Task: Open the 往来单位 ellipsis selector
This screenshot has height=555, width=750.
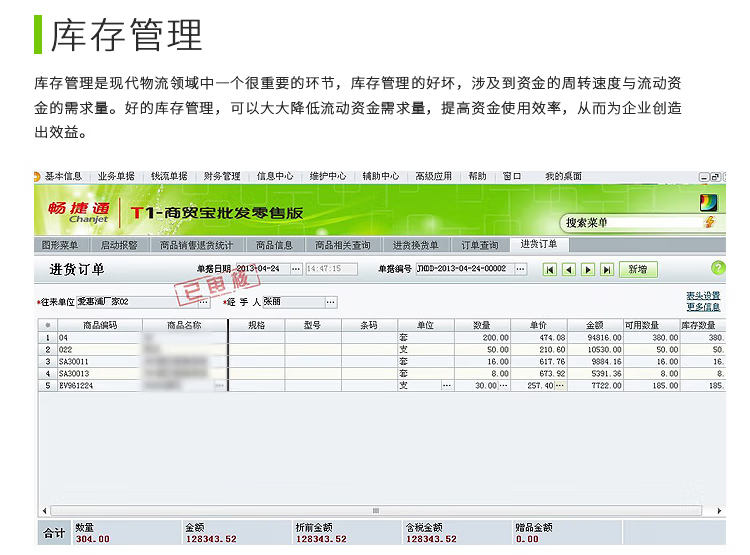Action: 203,302
